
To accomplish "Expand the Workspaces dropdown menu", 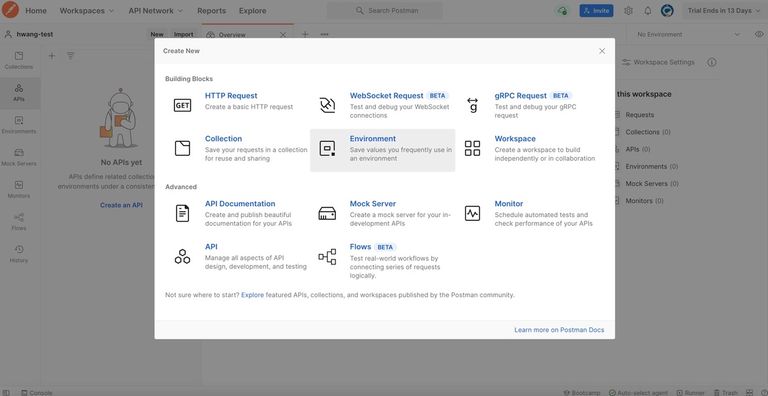I will point(87,10).
